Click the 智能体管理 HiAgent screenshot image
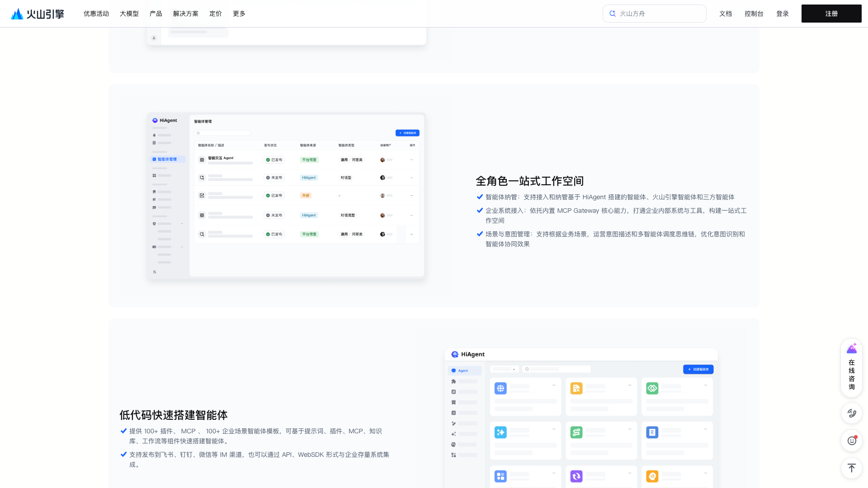This screenshot has width=868, height=488. 286,196
